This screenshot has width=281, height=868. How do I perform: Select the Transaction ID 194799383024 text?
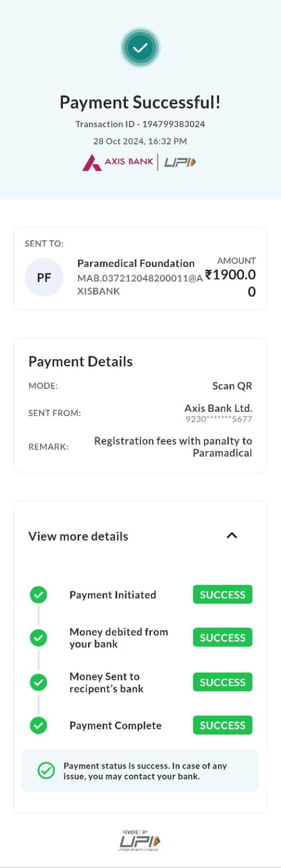click(140, 124)
